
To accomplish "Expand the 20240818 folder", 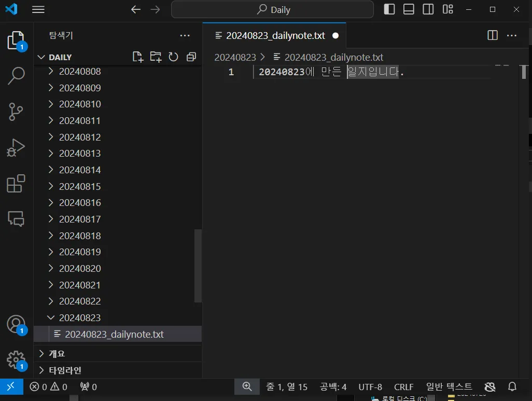I will pos(118,236).
